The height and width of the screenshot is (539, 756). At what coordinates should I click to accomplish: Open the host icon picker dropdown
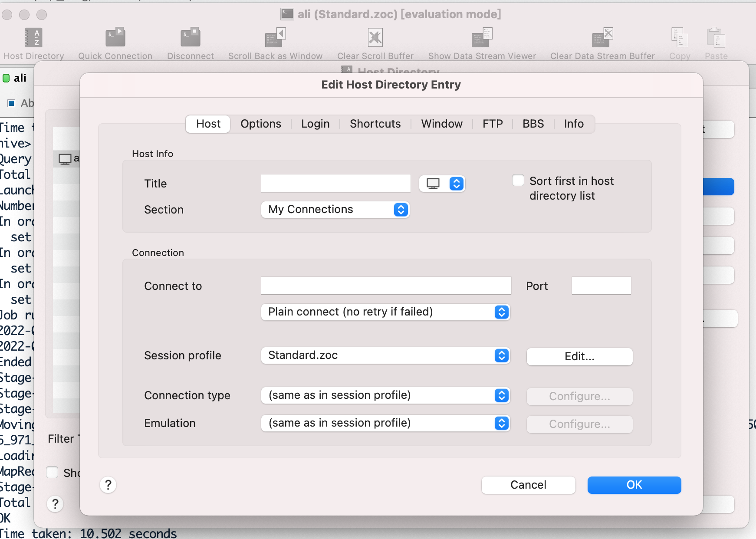tap(442, 184)
